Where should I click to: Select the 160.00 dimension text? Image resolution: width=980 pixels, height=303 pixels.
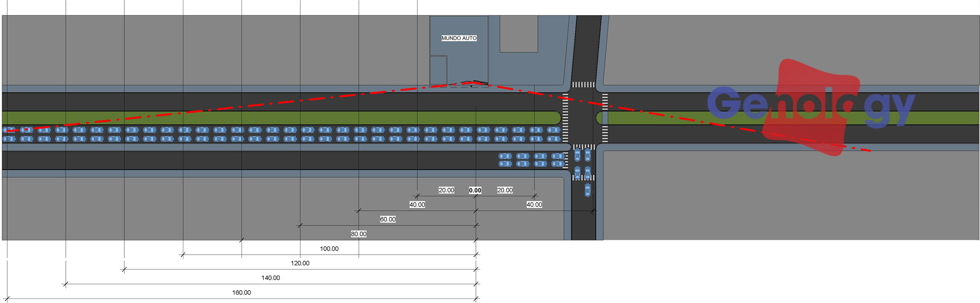[x=241, y=292]
